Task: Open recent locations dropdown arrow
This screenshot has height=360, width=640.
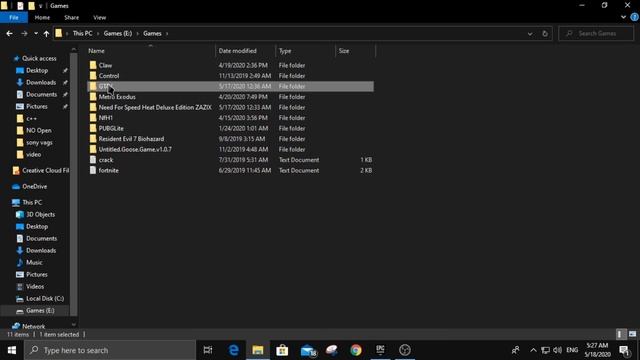Action: coord(36,33)
